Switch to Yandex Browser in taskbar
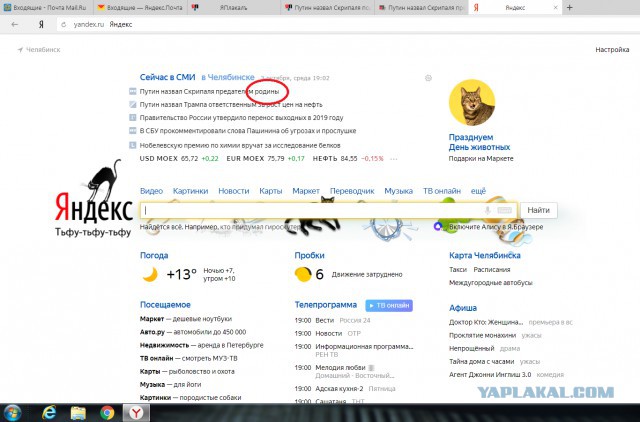Image resolution: width=640 pixels, height=422 pixels. 136,413
